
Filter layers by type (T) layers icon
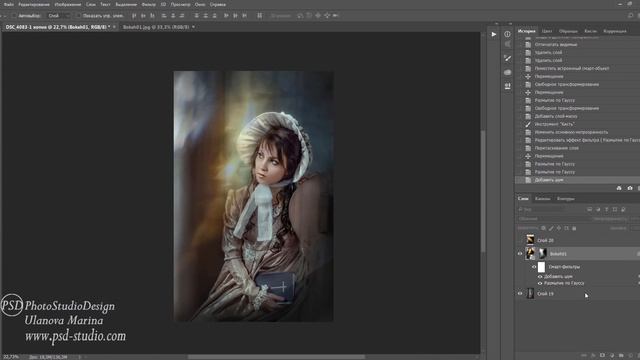(607, 209)
